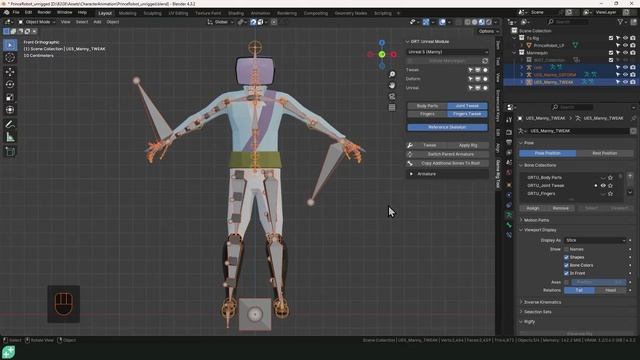Screen dimensions: 640x360
Task: Open the Render menu
Action: click(x=44, y=13)
